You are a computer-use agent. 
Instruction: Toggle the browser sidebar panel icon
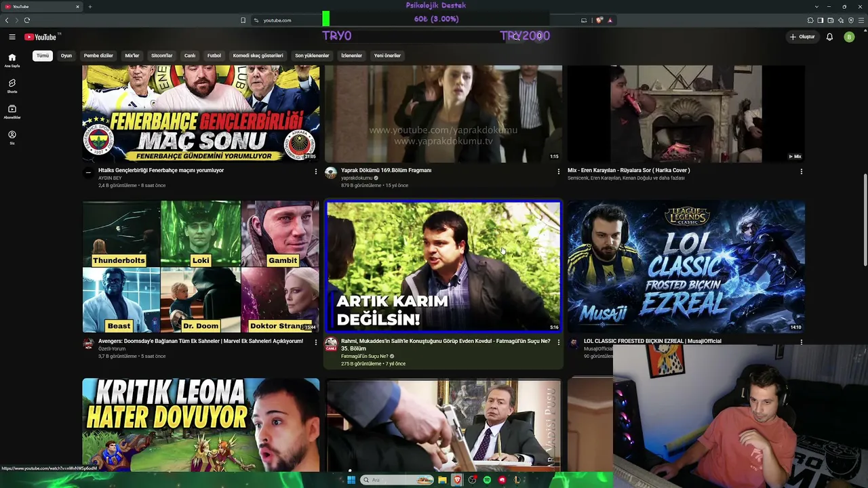(821, 20)
